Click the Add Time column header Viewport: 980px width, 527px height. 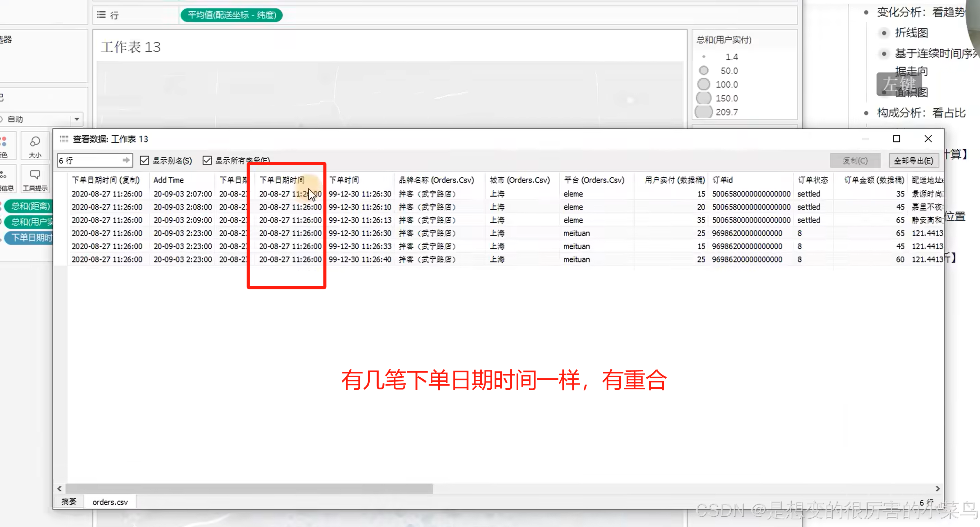tap(169, 180)
